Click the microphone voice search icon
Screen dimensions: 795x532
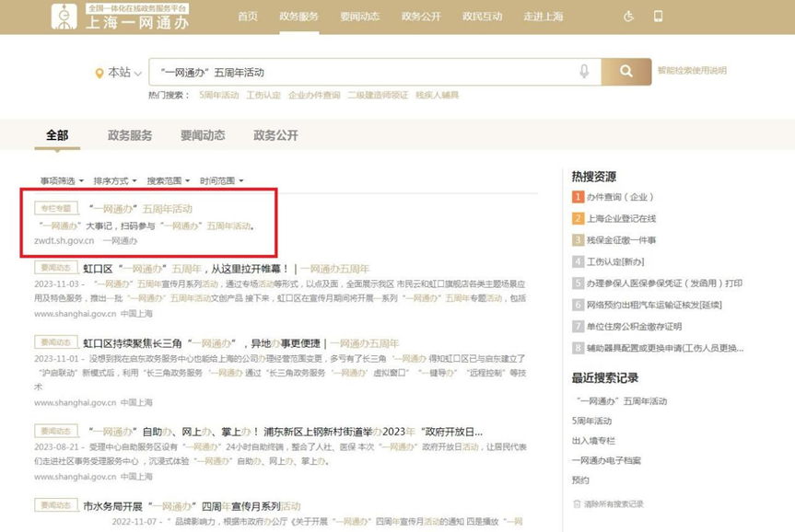(x=584, y=72)
